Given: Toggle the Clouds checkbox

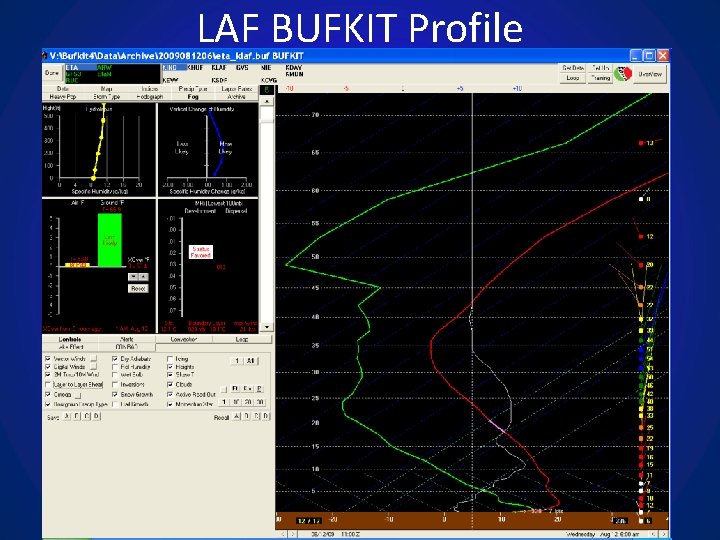Looking at the screenshot, I should [x=170, y=384].
